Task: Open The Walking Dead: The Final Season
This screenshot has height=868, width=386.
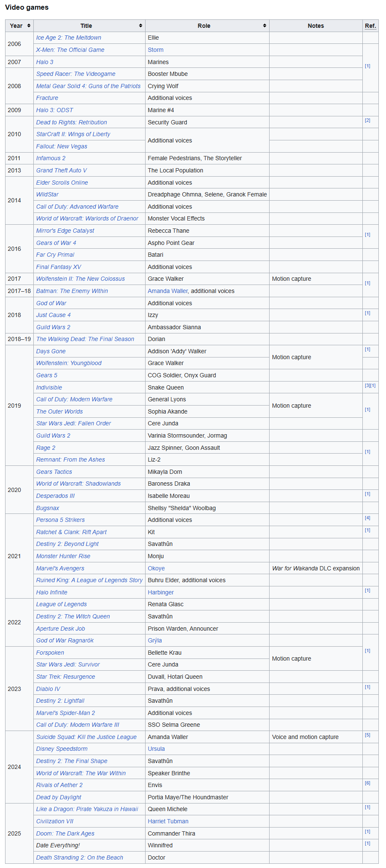Action: (85, 339)
